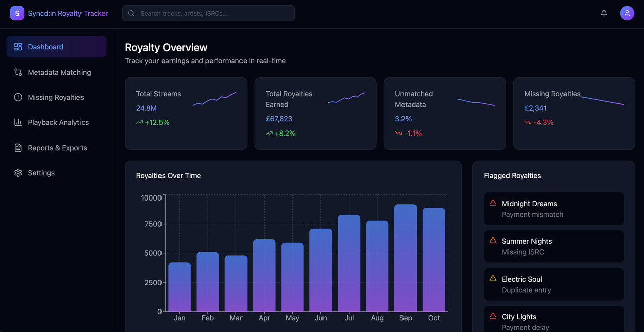Viewport: 644px width, 332px height.
Task: Open the Midnight Dreams flagged item
Action: [x=554, y=209]
